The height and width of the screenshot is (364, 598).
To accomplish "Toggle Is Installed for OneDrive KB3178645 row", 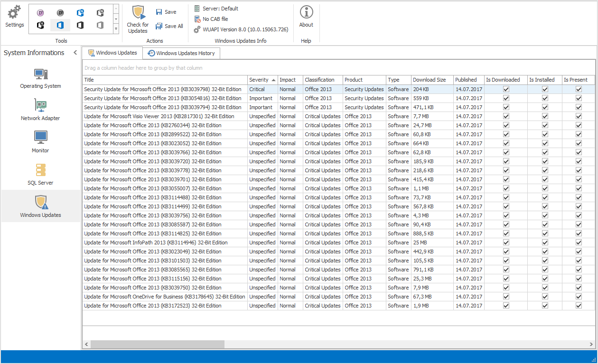I will point(545,297).
